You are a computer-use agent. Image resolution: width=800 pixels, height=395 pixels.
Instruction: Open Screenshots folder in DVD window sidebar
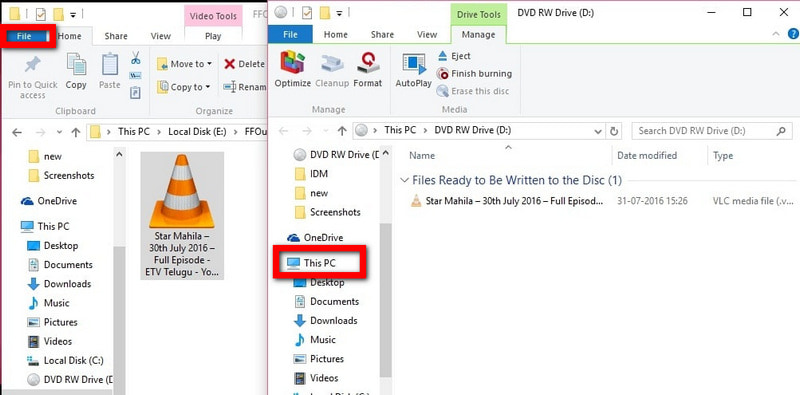(x=328, y=212)
